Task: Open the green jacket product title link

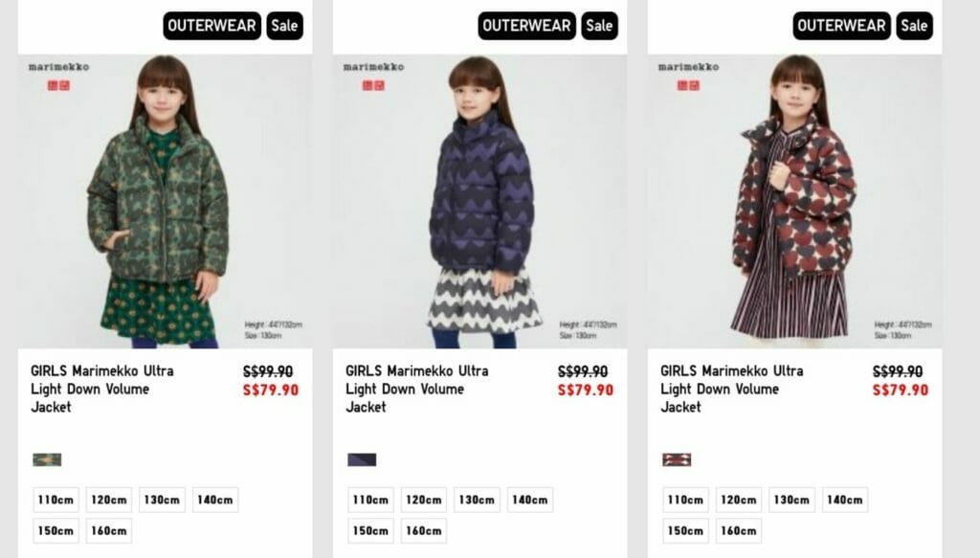Action: pyautogui.click(x=102, y=389)
